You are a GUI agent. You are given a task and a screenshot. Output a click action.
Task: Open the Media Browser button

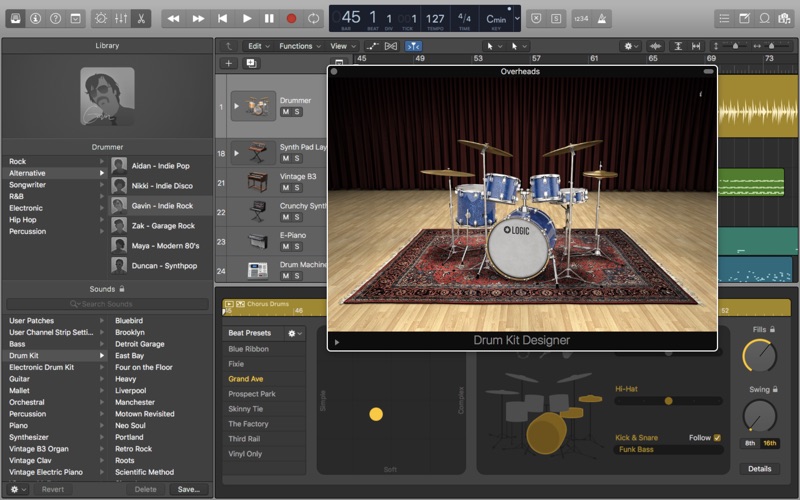[784, 19]
